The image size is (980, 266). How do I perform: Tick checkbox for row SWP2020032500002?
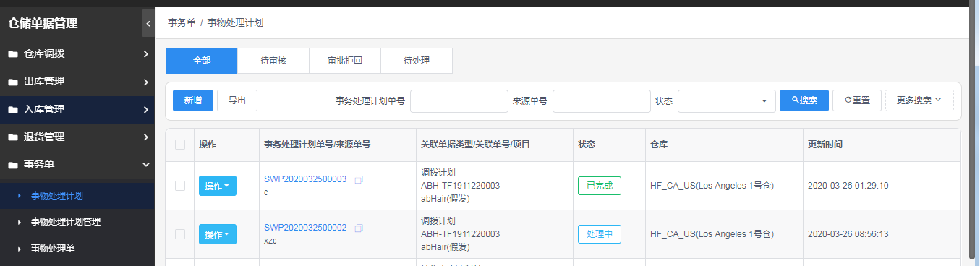(x=180, y=234)
